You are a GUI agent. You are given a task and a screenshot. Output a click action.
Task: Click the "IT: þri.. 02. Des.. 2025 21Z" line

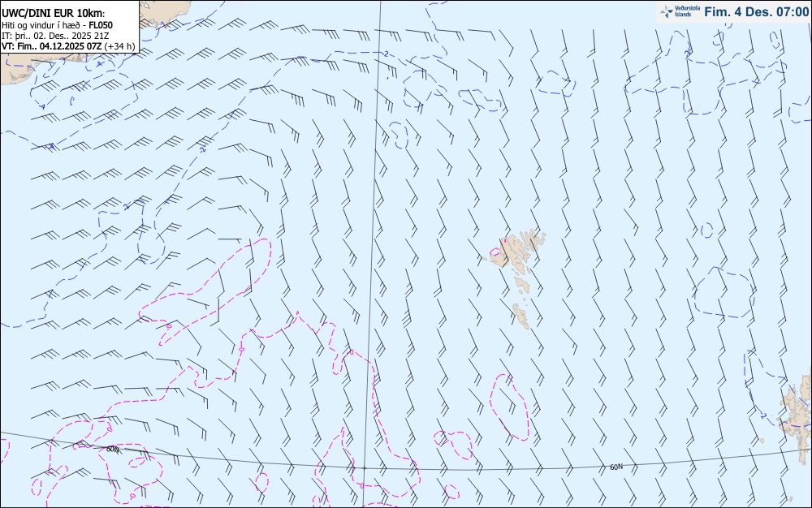click(55, 36)
